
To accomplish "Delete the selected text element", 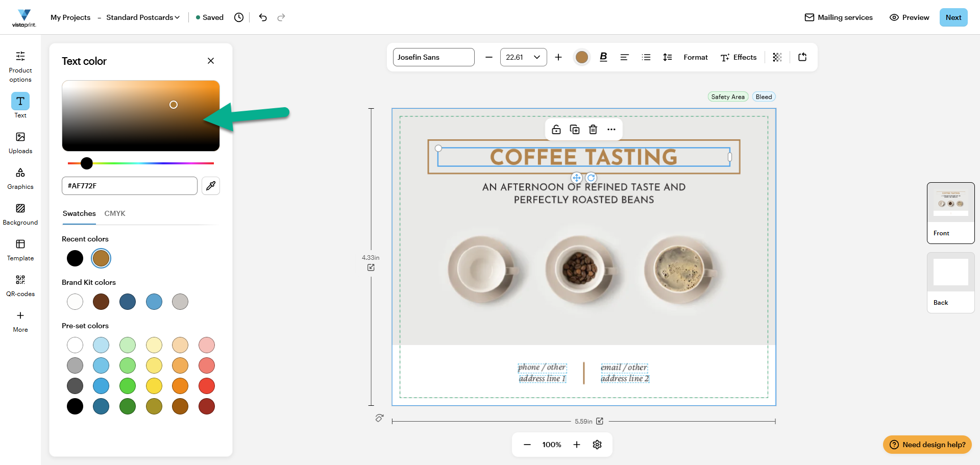I will (593, 130).
